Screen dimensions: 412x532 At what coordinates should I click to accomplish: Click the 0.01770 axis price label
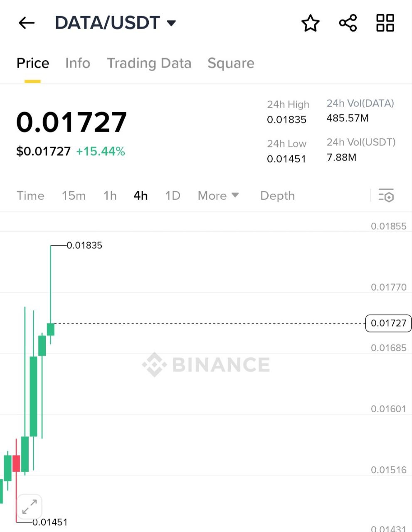click(x=388, y=287)
